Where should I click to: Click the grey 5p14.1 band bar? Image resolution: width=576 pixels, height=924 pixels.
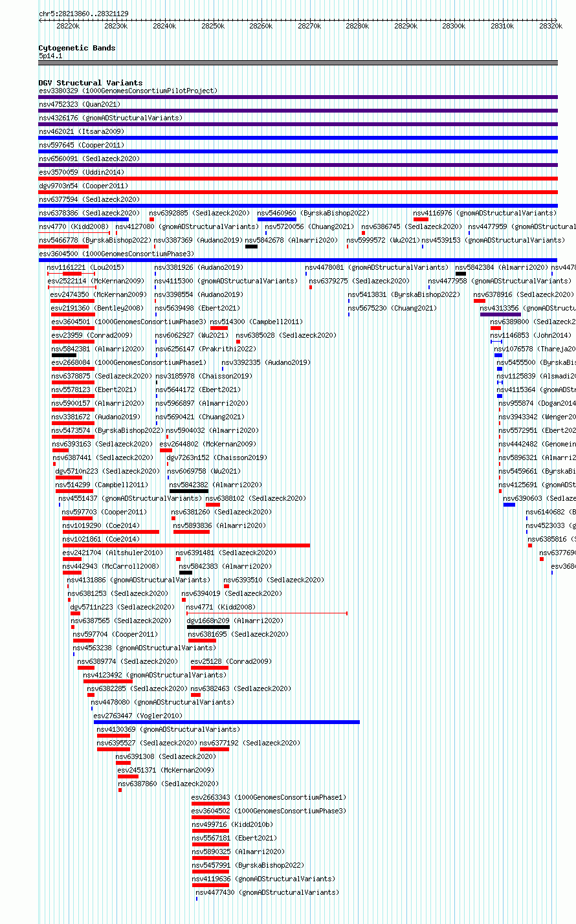pos(298,63)
